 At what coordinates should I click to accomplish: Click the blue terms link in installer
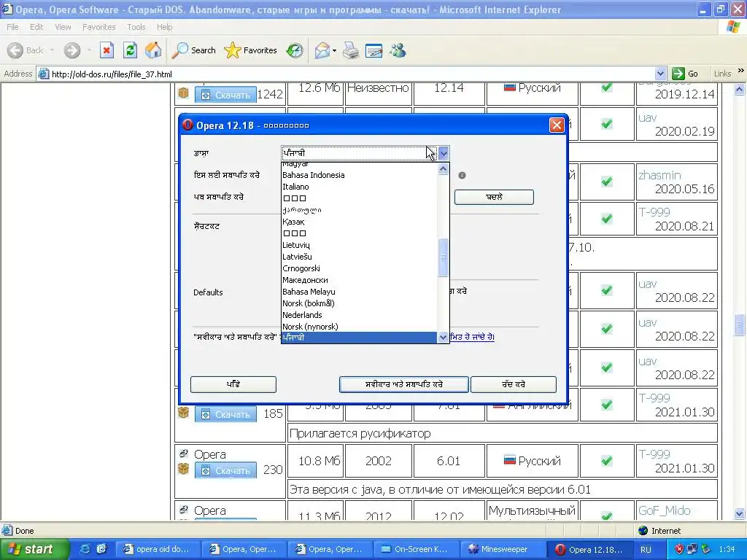click(472, 337)
